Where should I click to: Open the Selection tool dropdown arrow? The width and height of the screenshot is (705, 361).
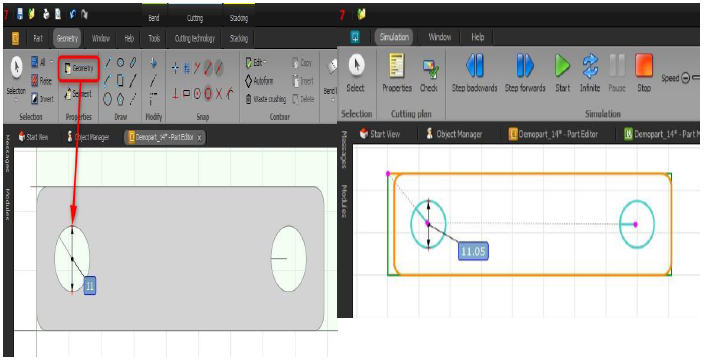point(16,100)
